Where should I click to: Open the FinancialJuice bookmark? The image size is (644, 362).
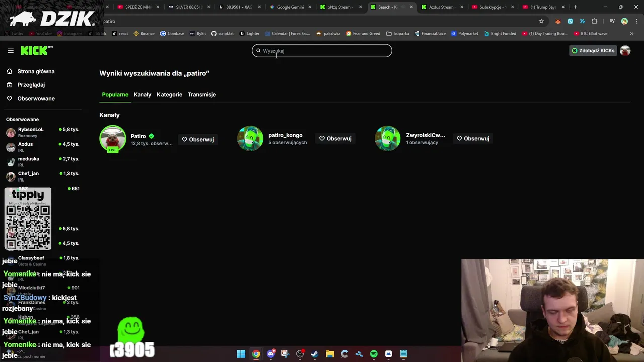430,34
